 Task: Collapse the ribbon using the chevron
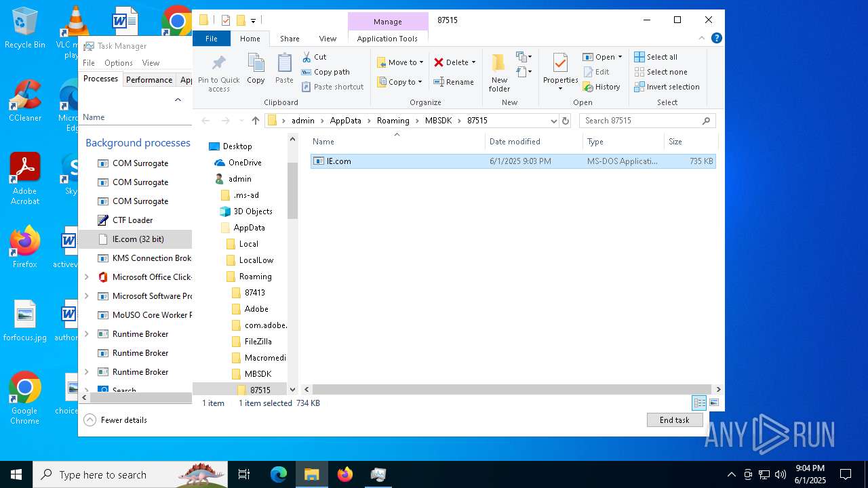click(703, 39)
